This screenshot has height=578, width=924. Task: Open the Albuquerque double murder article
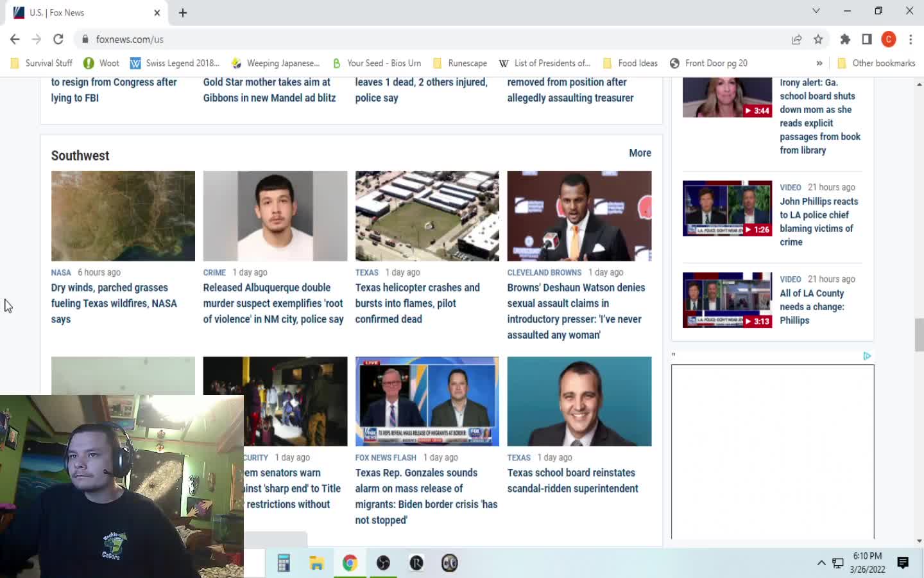pos(273,303)
